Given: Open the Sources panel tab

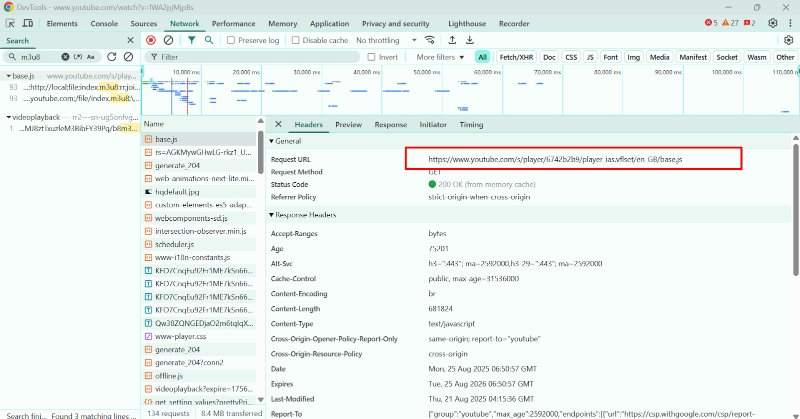Looking at the screenshot, I should 143,23.
